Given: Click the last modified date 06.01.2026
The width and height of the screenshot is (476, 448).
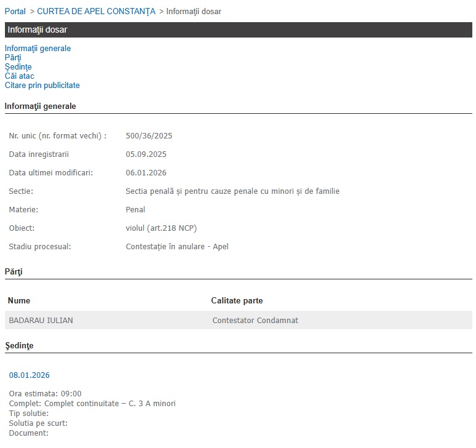Looking at the screenshot, I should coord(146,173).
